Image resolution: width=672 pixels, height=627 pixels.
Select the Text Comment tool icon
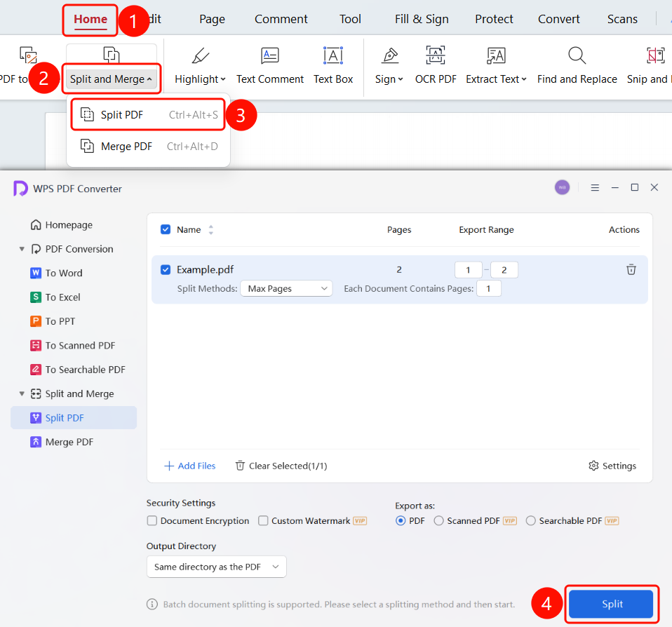(x=270, y=55)
